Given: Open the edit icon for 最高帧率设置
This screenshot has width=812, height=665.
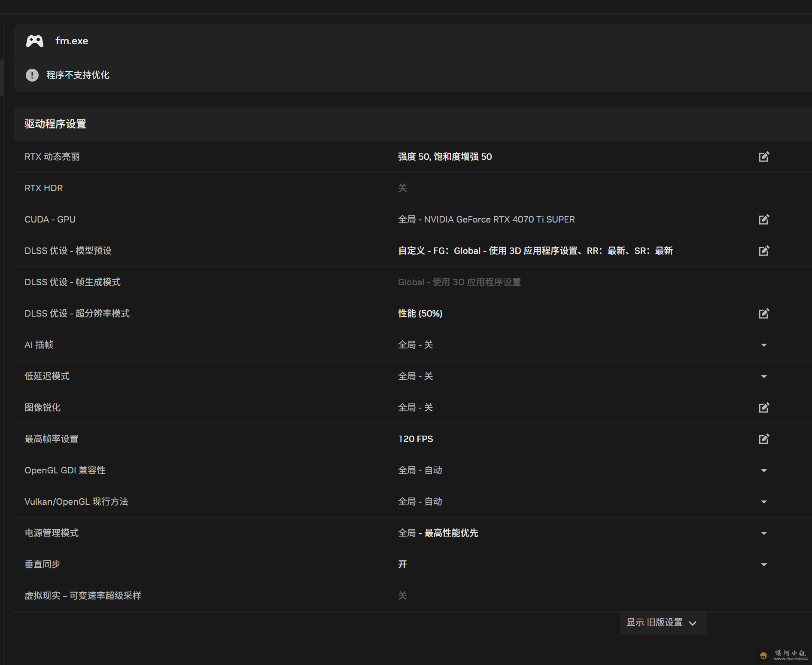Looking at the screenshot, I should tap(763, 439).
